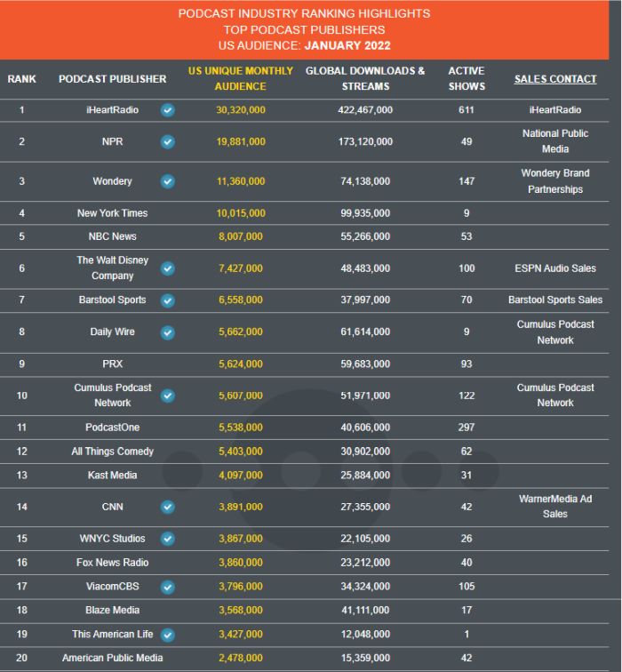Screen dimensions: 622x672
Task: Select the Global Downloads & Streams header
Action: pos(365,79)
